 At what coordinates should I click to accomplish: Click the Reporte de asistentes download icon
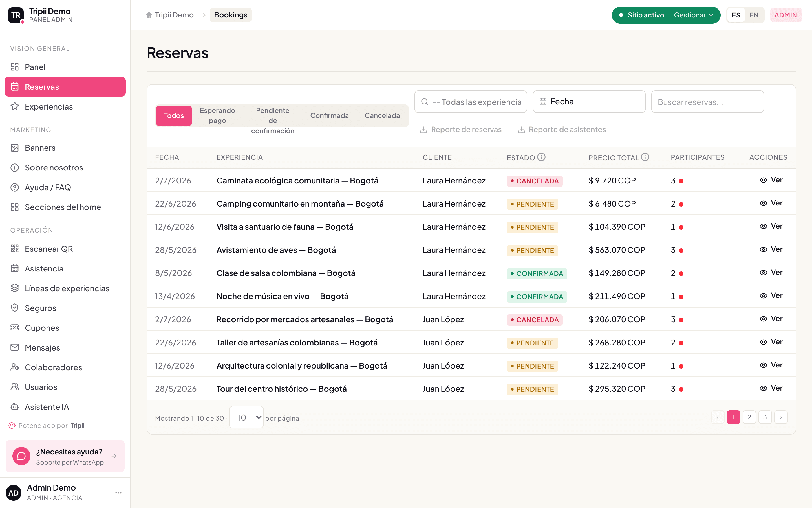(x=521, y=130)
